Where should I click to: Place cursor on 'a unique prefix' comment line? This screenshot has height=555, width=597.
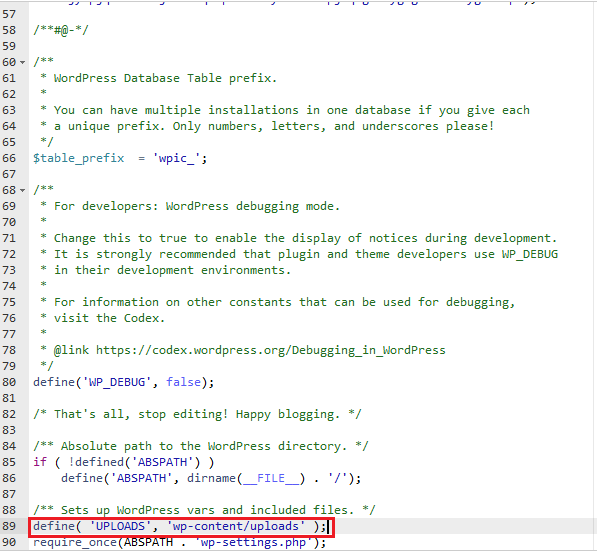[267, 126]
